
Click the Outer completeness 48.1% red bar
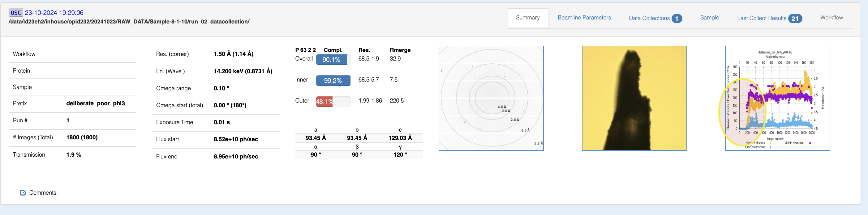(324, 101)
